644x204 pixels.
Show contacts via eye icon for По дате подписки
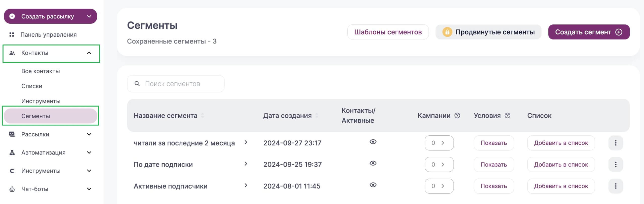(x=373, y=163)
